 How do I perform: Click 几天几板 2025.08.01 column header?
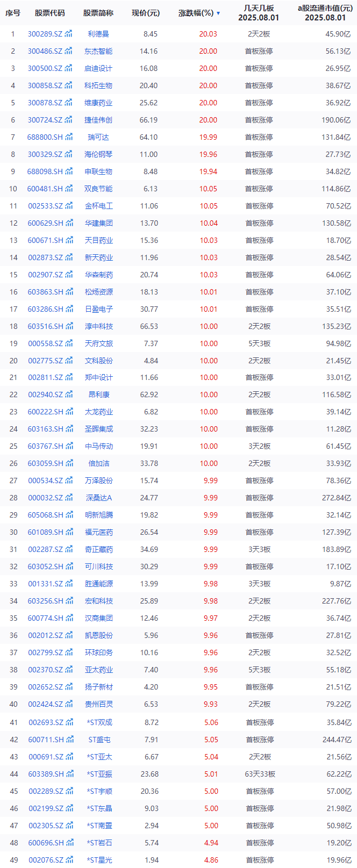(x=259, y=13)
